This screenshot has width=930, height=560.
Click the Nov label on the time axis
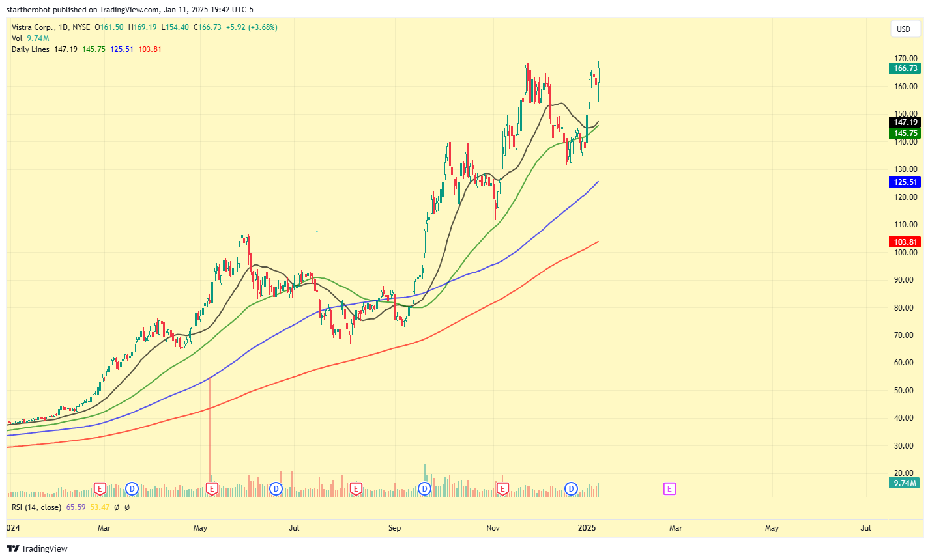(492, 528)
